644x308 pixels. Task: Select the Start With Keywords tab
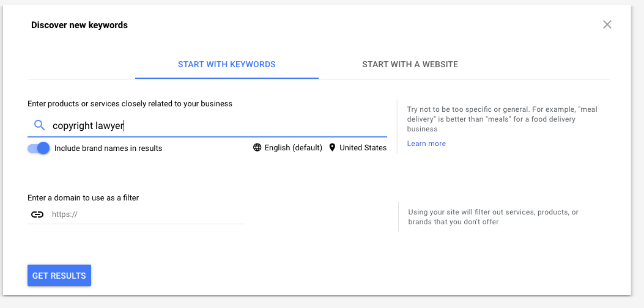click(227, 65)
